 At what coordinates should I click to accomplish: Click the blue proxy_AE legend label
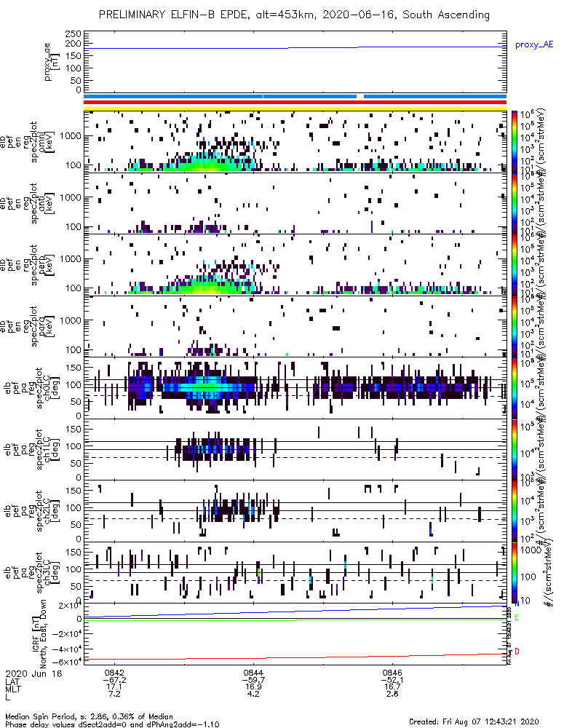point(534,45)
